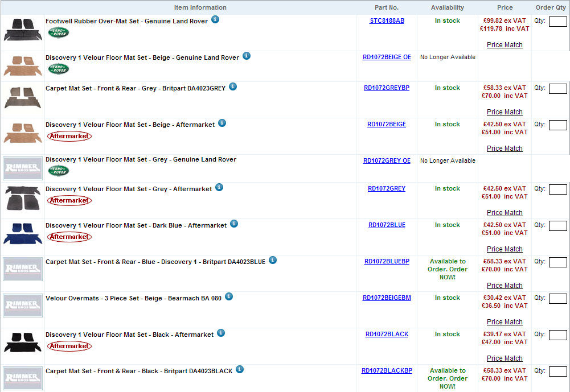Image resolution: width=570 pixels, height=392 pixels.
Task: Click Price Match for RD1072GREYBP
Action: 505,112
